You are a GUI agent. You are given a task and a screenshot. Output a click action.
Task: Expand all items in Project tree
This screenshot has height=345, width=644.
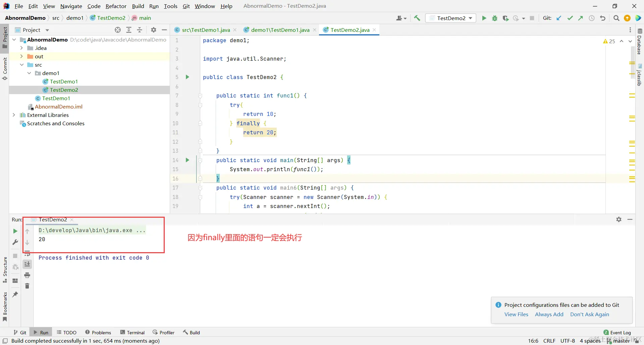pyautogui.click(x=129, y=30)
